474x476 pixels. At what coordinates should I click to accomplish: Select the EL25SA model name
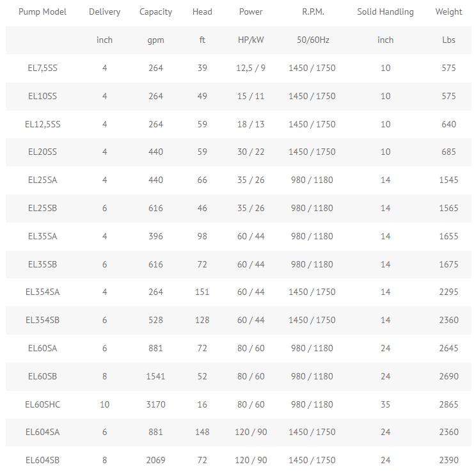(42, 180)
